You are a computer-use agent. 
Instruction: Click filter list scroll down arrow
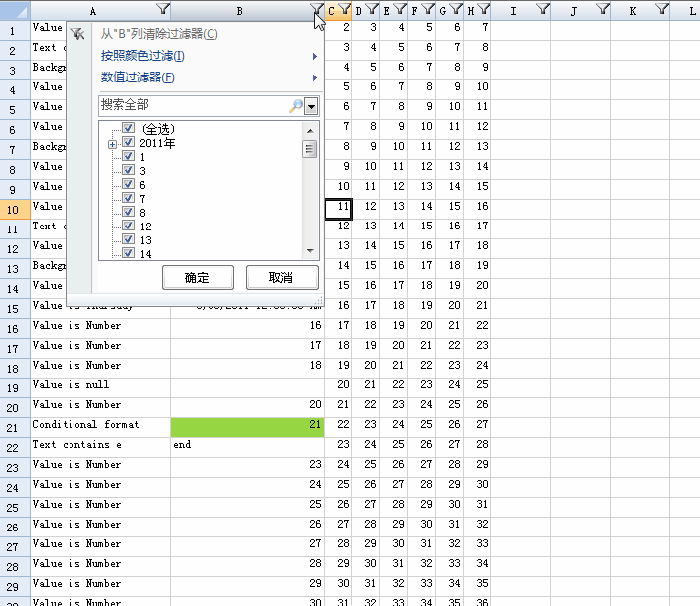click(x=310, y=251)
